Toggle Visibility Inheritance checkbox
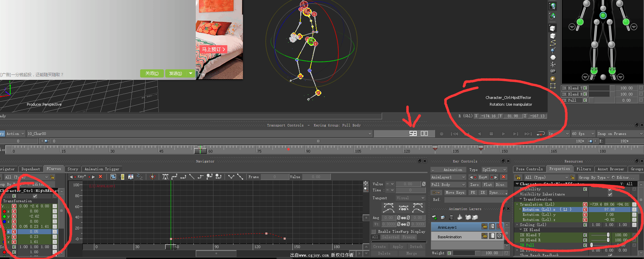The image size is (644, 259). point(610,194)
